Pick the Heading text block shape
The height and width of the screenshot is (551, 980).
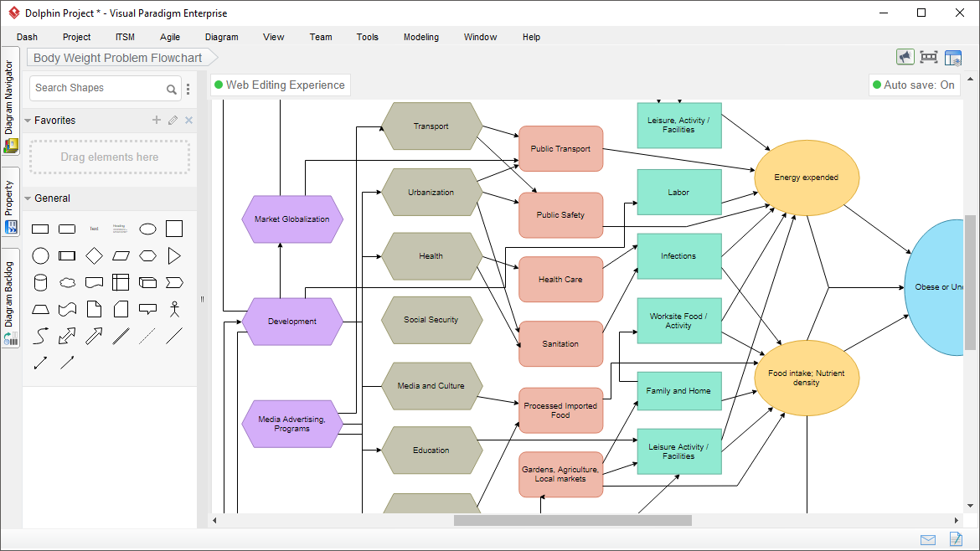[120, 229]
